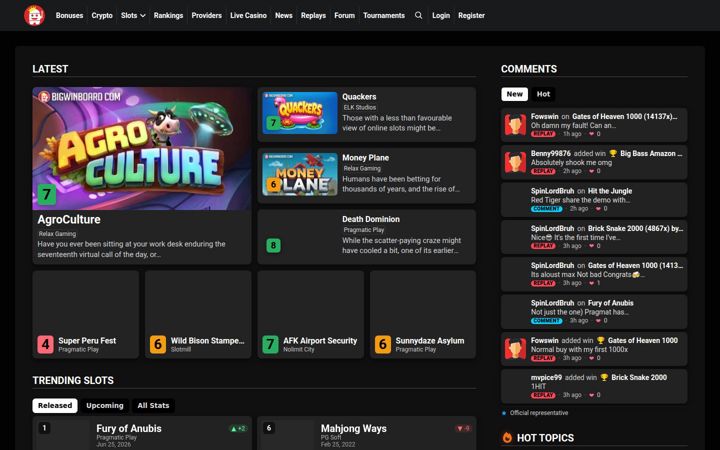Open the Tournaments menu item
Screen dimensions: 720x450
(384, 15)
